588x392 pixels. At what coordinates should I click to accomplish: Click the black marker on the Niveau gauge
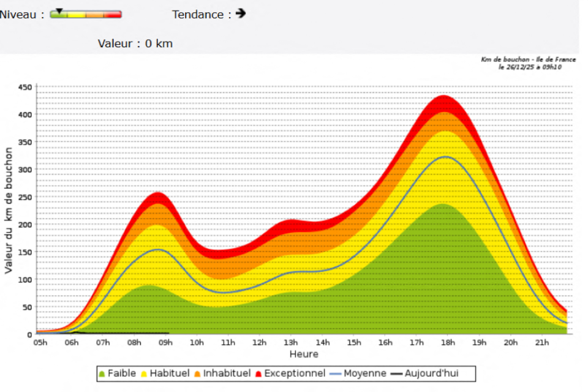tap(59, 11)
